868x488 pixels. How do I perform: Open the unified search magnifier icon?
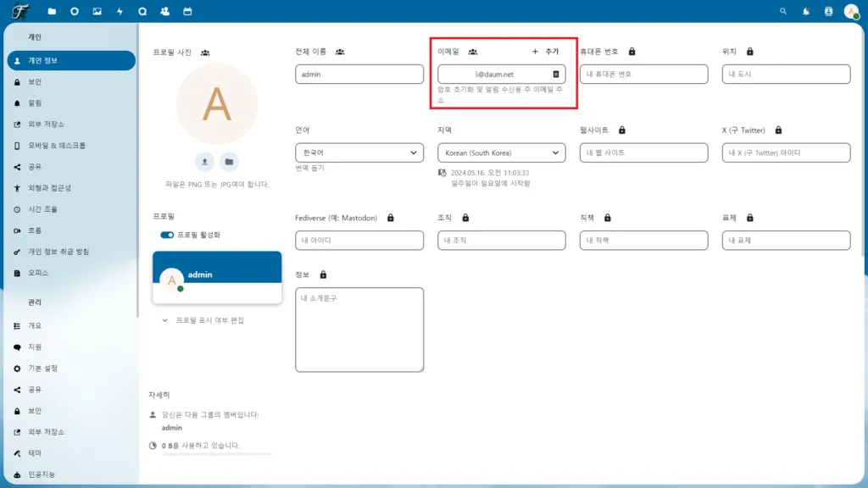(x=782, y=11)
